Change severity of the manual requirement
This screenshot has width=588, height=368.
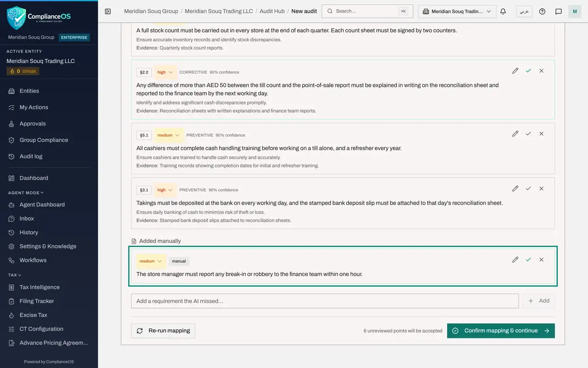click(151, 261)
